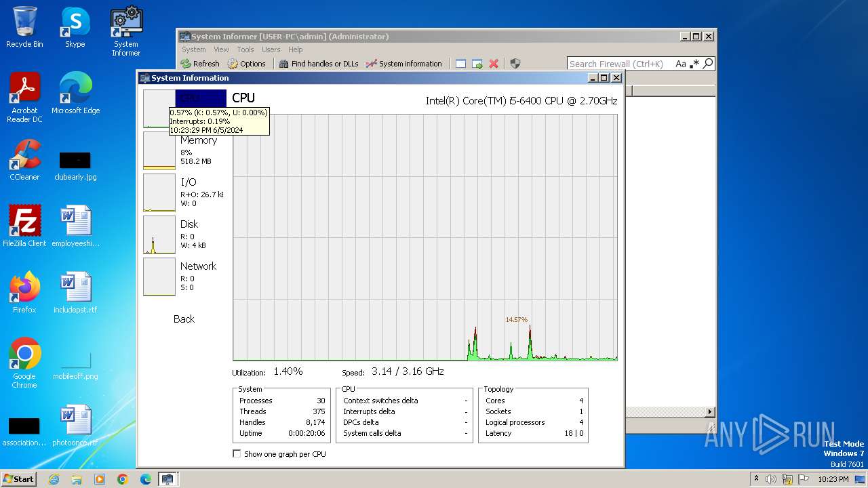Viewport: 868px width, 488px height.
Task: Click the Speed 3.14 / 3.16 GHz value
Action: (x=408, y=371)
